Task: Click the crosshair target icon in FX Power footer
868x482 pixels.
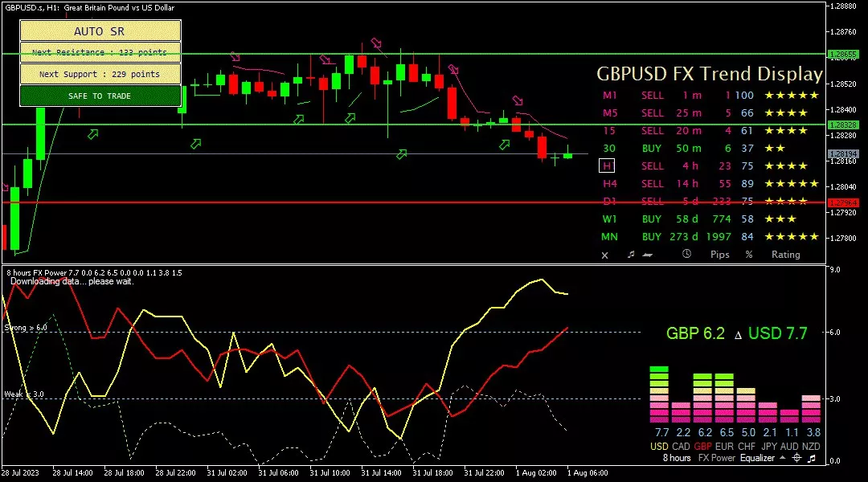Action: pos(796,458)
